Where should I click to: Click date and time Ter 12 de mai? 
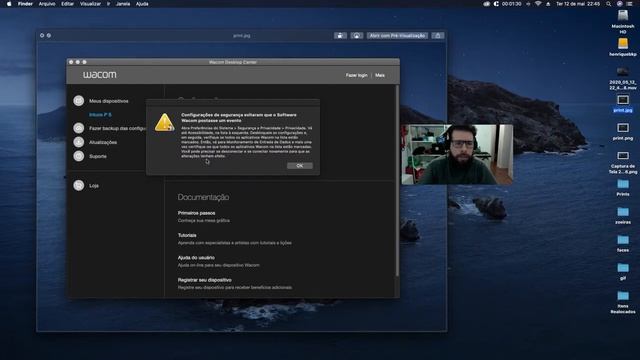point(578,4)
